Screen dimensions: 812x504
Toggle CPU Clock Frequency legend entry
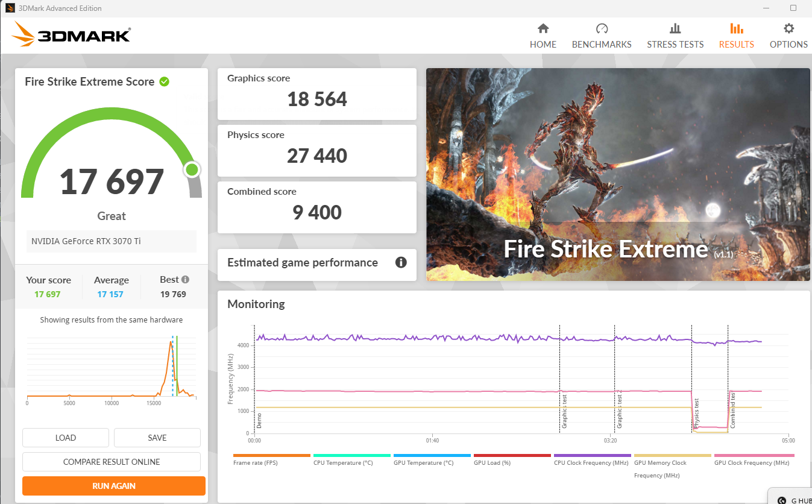(593, 460)
